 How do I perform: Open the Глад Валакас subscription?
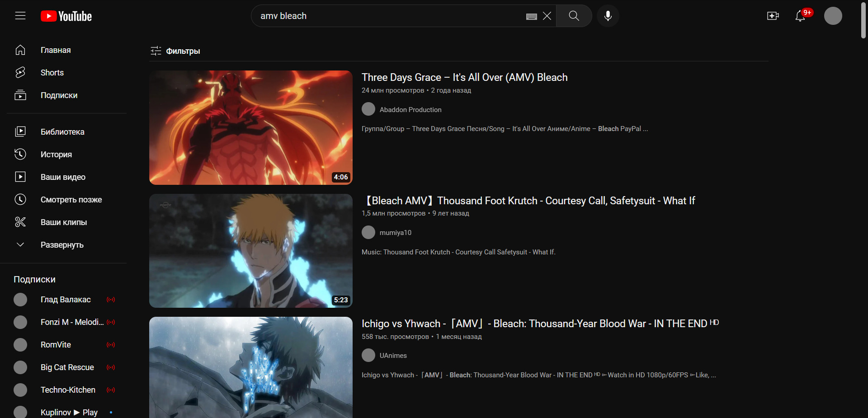[66, 300]
